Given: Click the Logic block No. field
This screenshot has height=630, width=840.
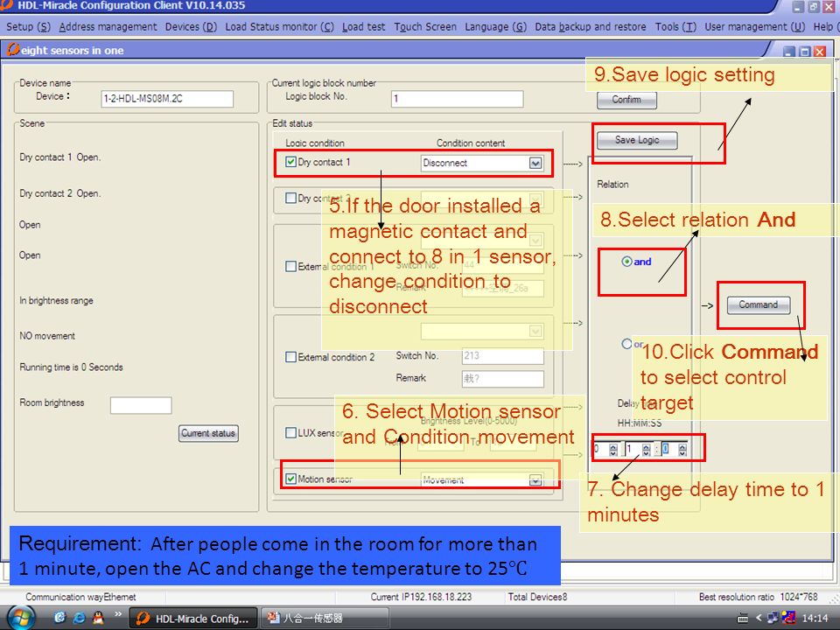Looking at the screenshot, I should 457,99.
